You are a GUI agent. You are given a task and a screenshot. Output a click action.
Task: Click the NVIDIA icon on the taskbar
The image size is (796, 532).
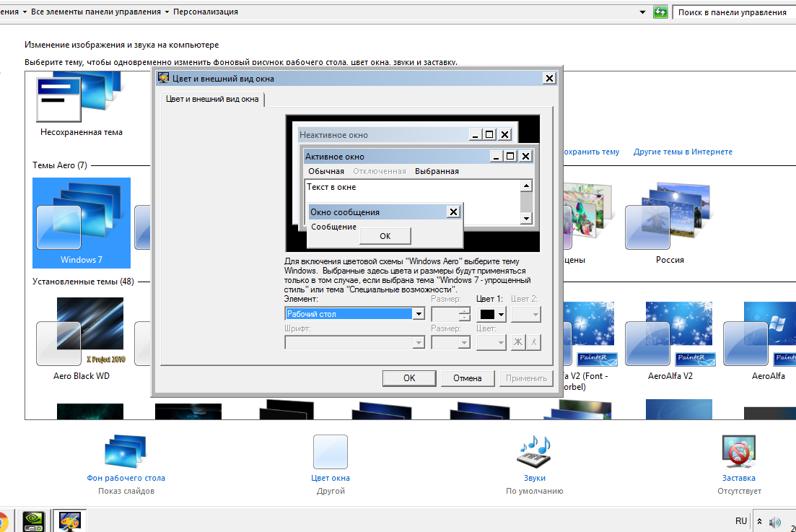point(33,521)
